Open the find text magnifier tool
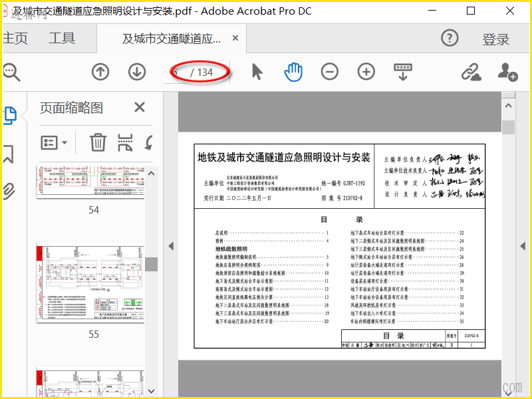 pyautogui.click(x=11, y=72)
